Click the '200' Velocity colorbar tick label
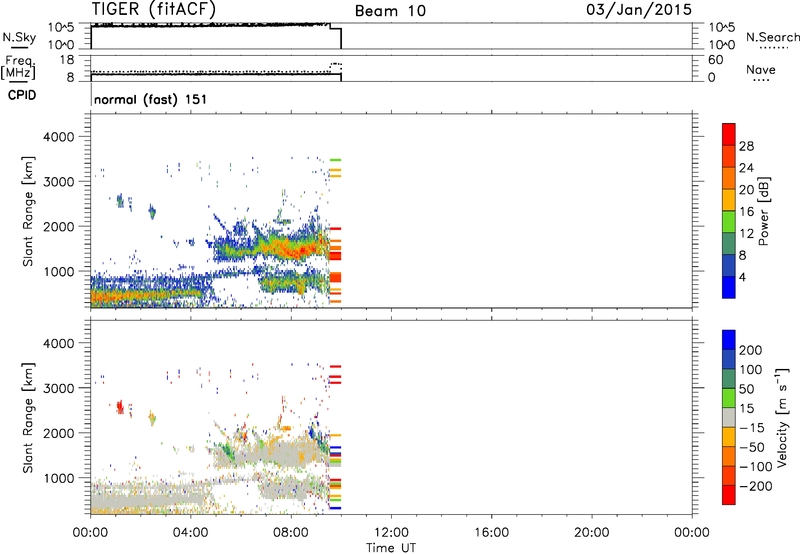Screen dimensions: 800x554 coord(751,350)
